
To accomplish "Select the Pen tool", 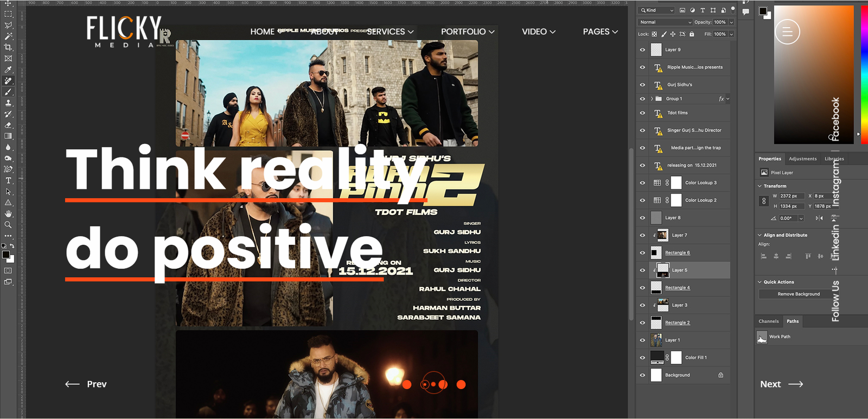I will (8, 169).
